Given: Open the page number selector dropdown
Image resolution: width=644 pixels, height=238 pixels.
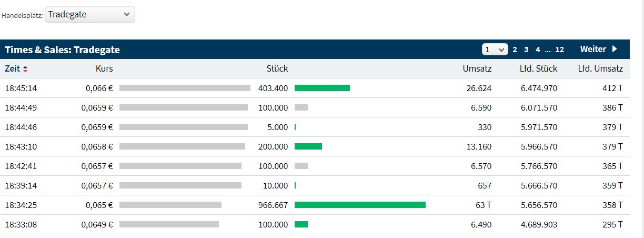Looking at the screenshot, I should click(495, 49).
